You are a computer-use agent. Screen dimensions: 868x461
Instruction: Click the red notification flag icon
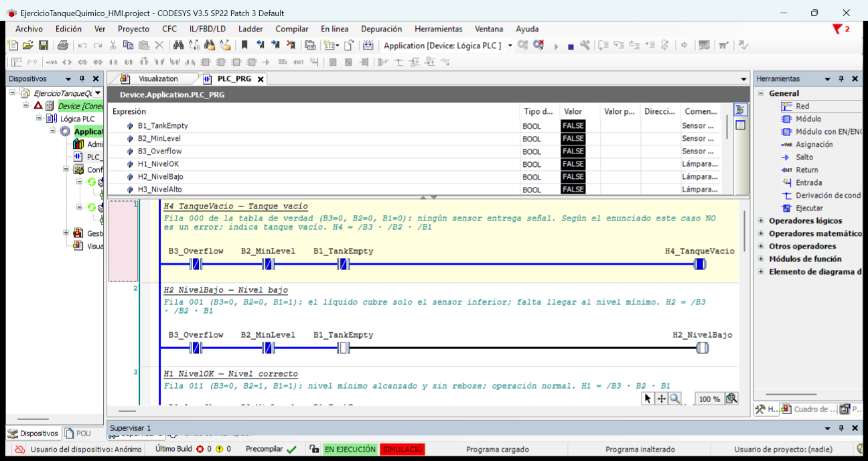pos(837,29)
